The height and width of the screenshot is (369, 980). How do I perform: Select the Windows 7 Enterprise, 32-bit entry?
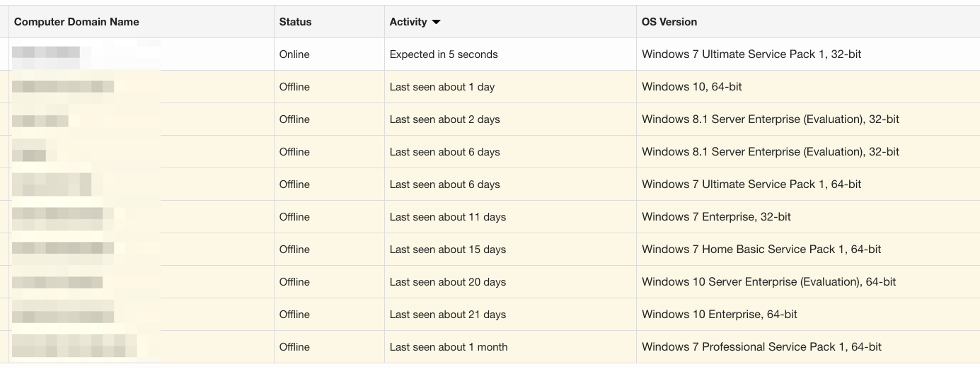[716, 217]
